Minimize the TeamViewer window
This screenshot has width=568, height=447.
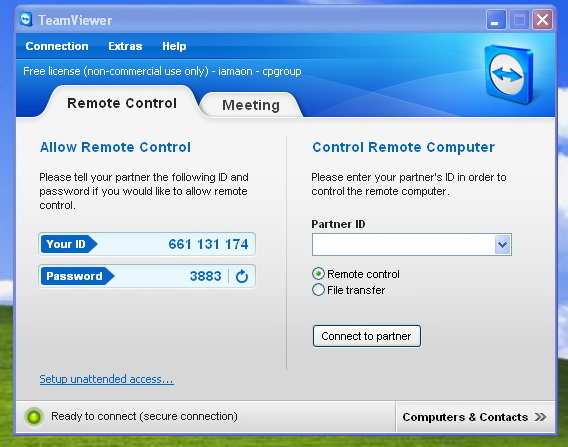click(x=496, y=20)
